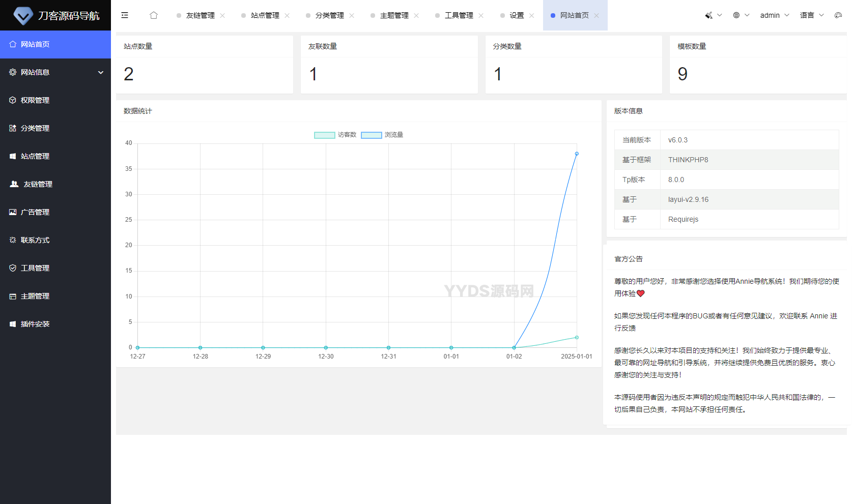
Task: Select 网站首页 in the sidebar
Action: tap(35, 44)
